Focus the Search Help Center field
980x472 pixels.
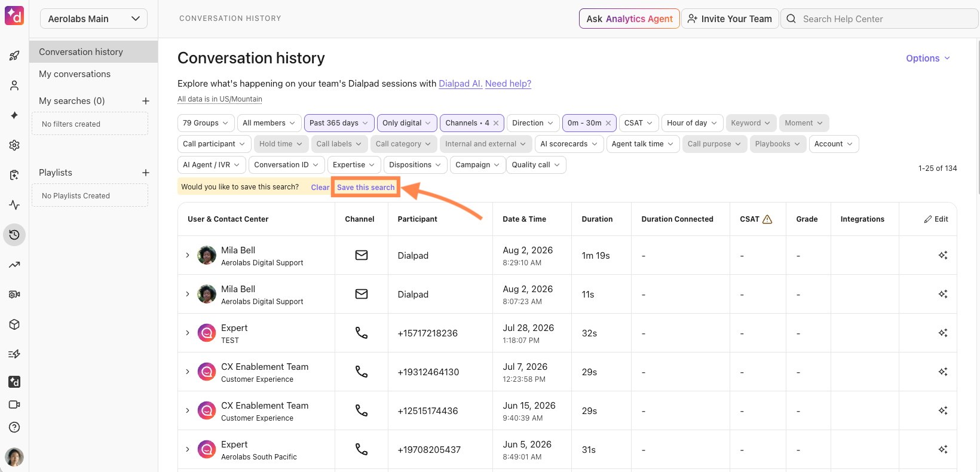click(879, 19)
